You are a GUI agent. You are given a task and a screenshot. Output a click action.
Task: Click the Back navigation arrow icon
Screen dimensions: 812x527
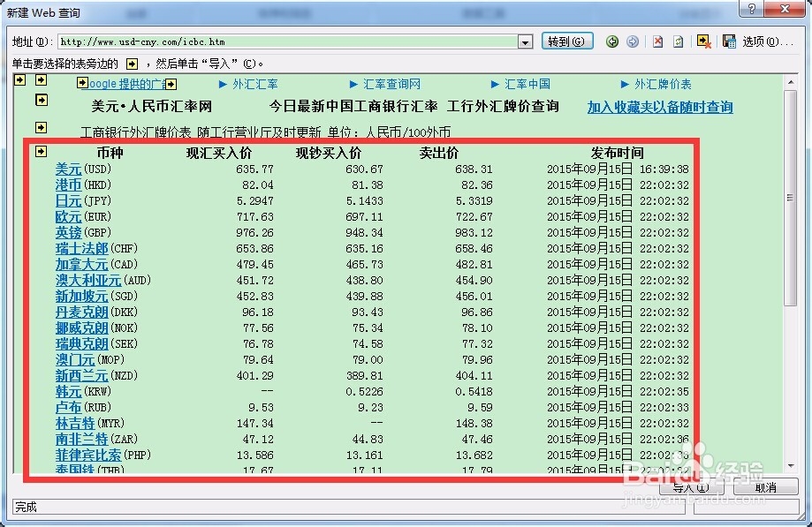point(612,41)
